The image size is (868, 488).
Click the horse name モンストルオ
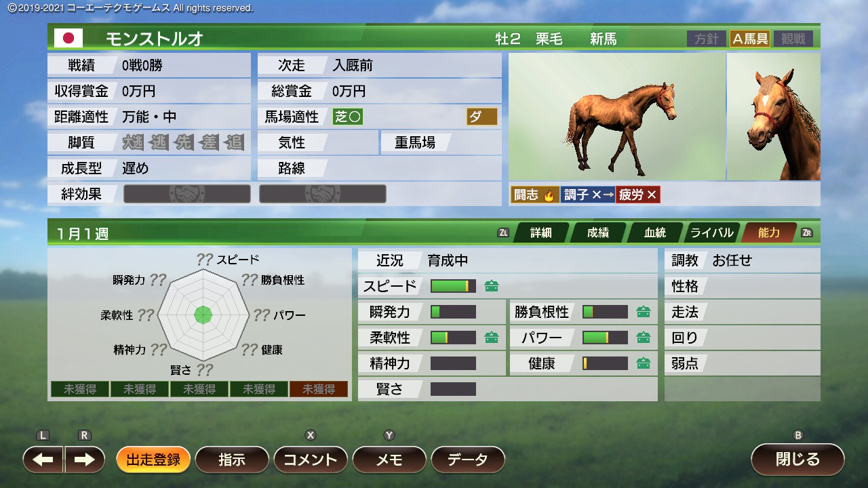coord(154,39)
